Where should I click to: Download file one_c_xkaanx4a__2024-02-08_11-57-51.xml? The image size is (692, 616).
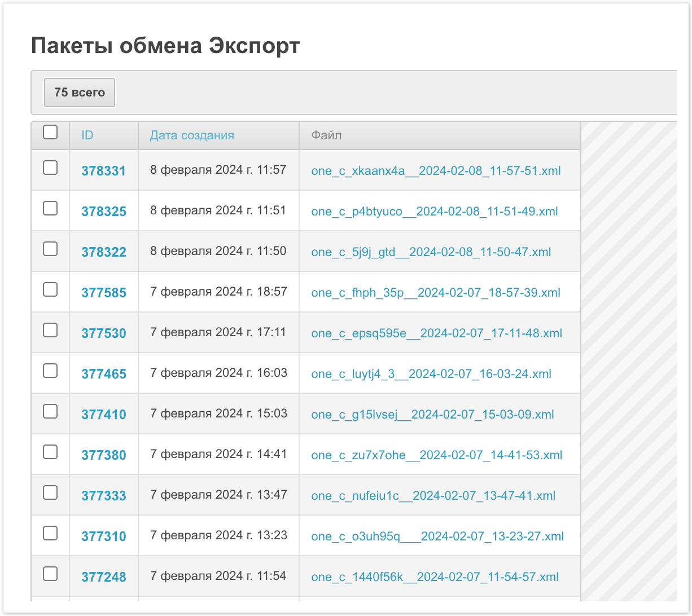tap(436, 171)
